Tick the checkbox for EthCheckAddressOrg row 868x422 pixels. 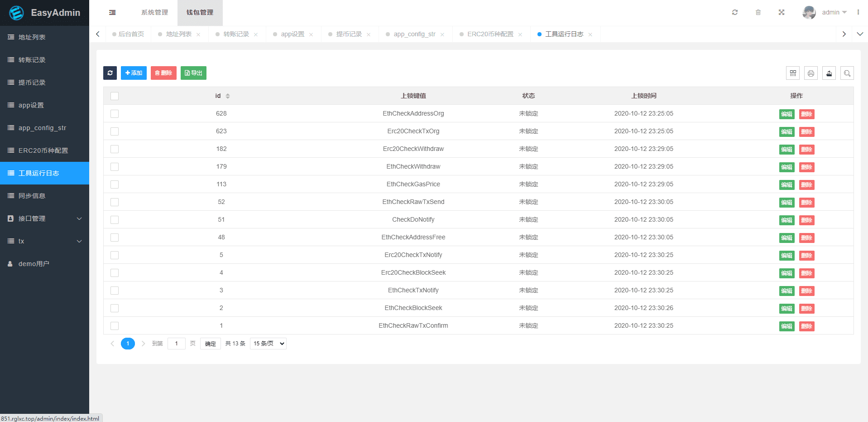pos(115,114)
